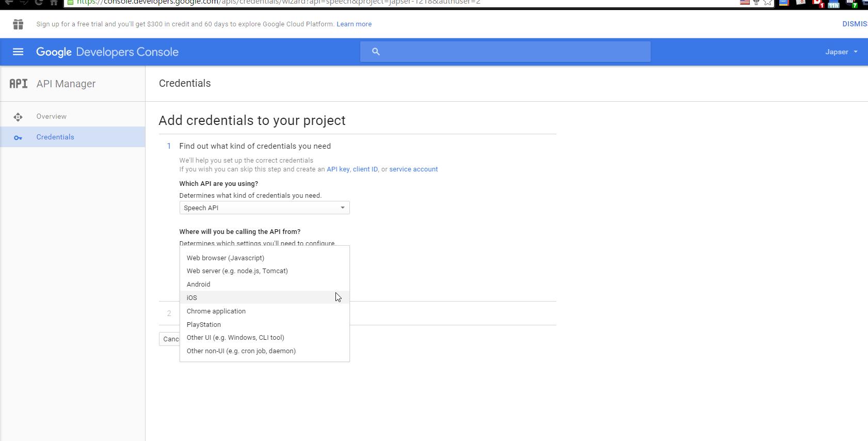The height and width of the screenshot is (441, 868).
Task: Reload the page with the refresh icon
Action: click(x=39, y=2)
